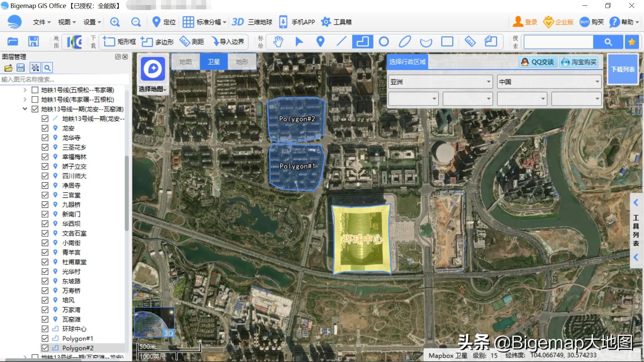Screen dimensions: 644x362
Task: Open the 工具箱 toolbox
Action: click(336, 22)
